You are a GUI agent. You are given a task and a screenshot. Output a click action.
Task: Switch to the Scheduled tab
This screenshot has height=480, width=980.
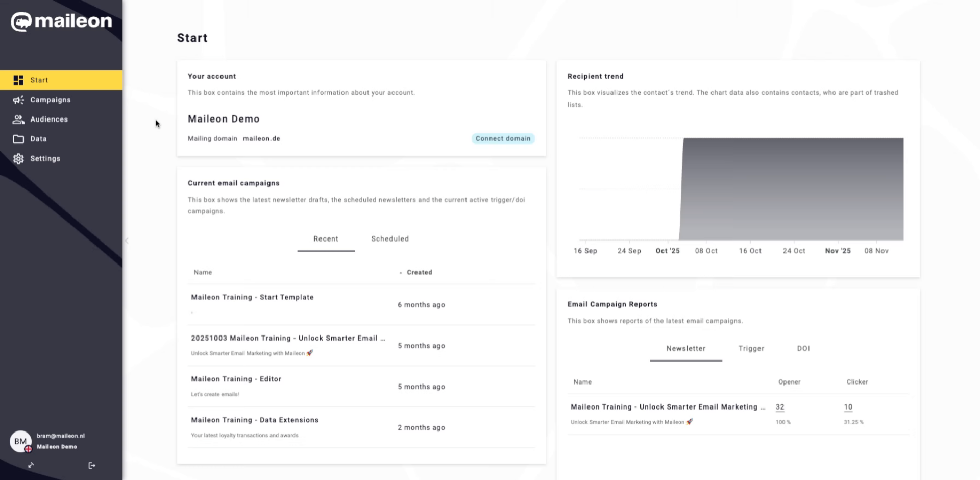pyautogui.click(x=389, y=239)
